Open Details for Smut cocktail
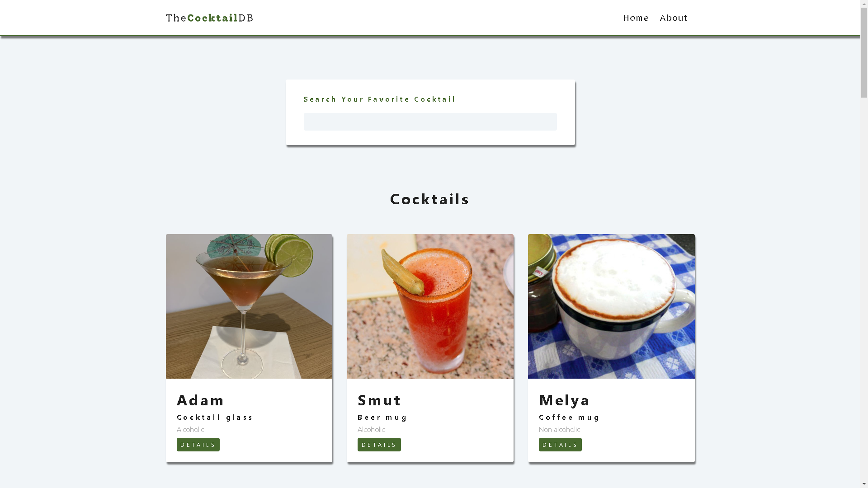The height and width of the screenshot is (488, 868). [379, 445]
